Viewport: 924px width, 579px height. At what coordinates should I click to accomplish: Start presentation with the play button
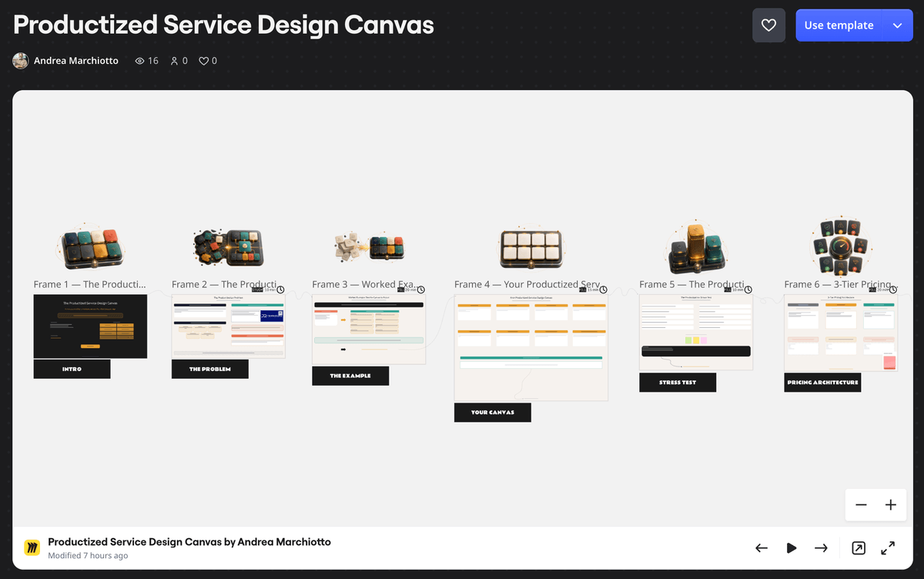[792, 548]
